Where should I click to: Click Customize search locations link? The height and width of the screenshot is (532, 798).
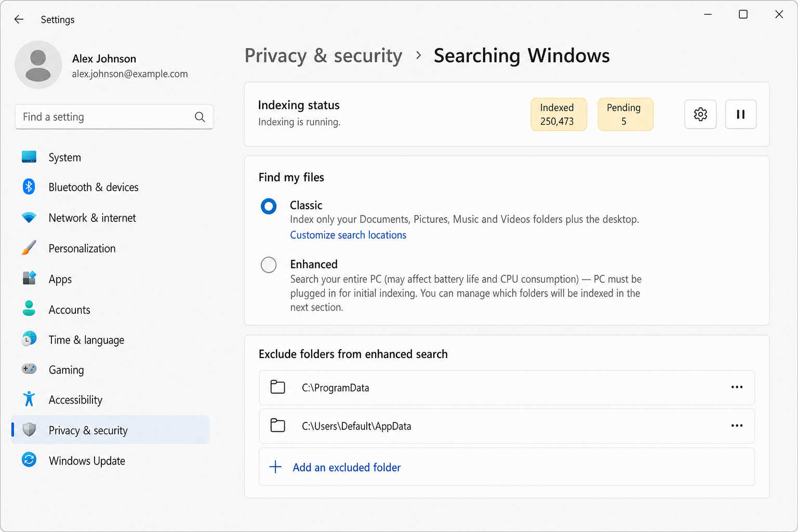pyautogui.click(x=348, y=235)
